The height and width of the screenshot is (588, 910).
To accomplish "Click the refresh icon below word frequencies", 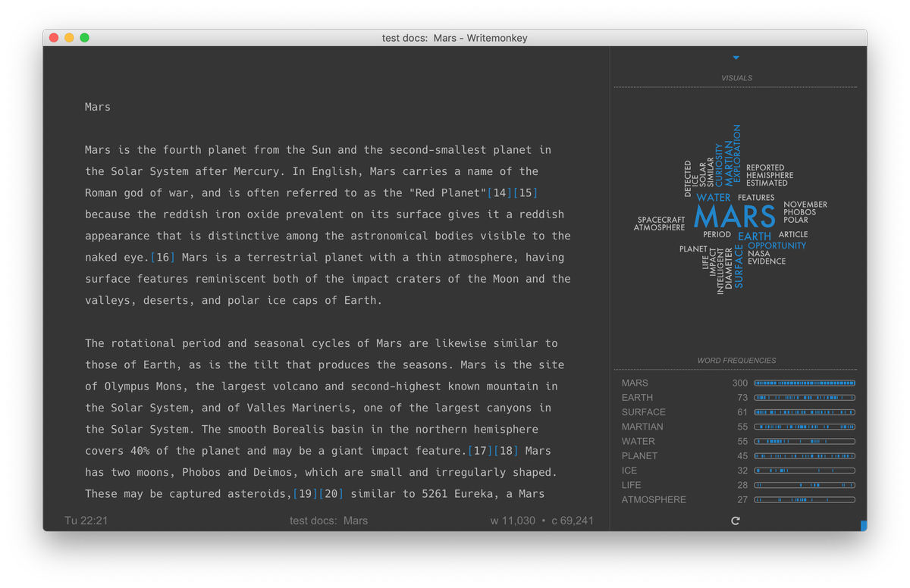I will point(735,521).
